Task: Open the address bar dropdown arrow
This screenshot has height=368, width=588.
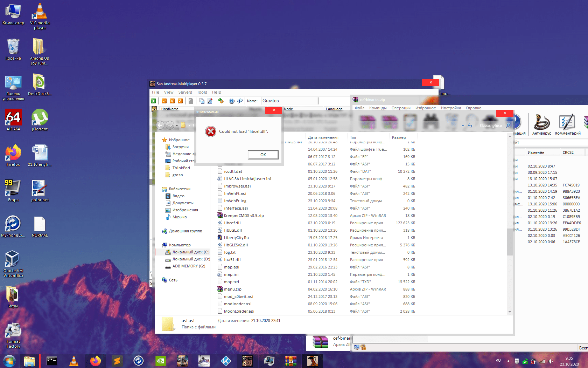Action: click(x=463, y=125)
